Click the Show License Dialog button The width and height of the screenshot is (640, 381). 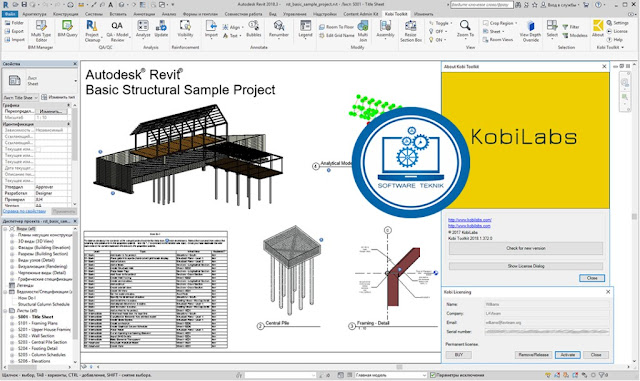[x=526, y=266]
